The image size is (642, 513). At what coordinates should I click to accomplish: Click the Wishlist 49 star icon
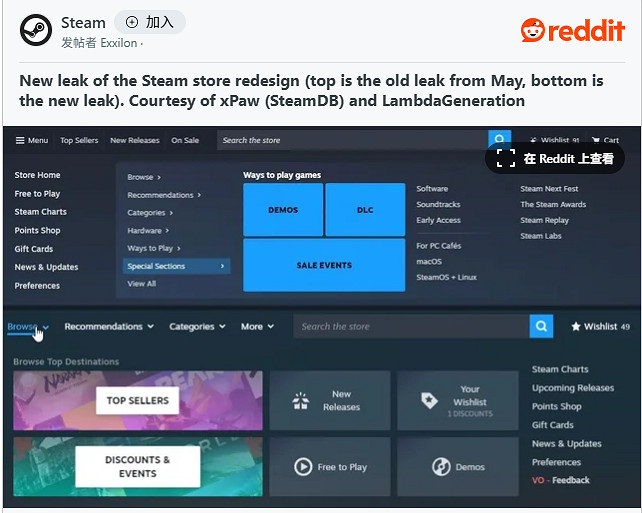tap(576, 326)
